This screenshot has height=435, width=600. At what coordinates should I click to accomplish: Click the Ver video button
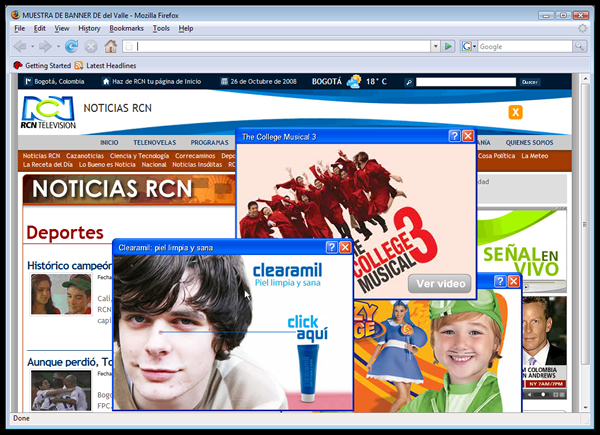(438, 283)
